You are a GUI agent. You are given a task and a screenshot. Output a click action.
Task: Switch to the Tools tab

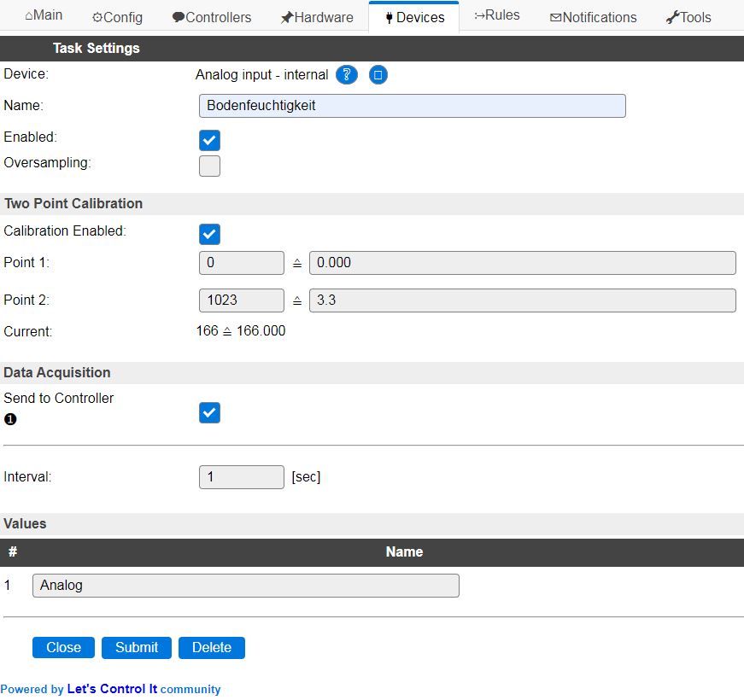coord(688,17)
